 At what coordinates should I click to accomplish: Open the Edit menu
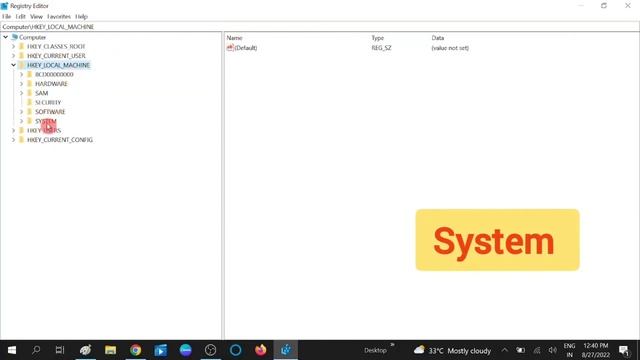(20, 16)
